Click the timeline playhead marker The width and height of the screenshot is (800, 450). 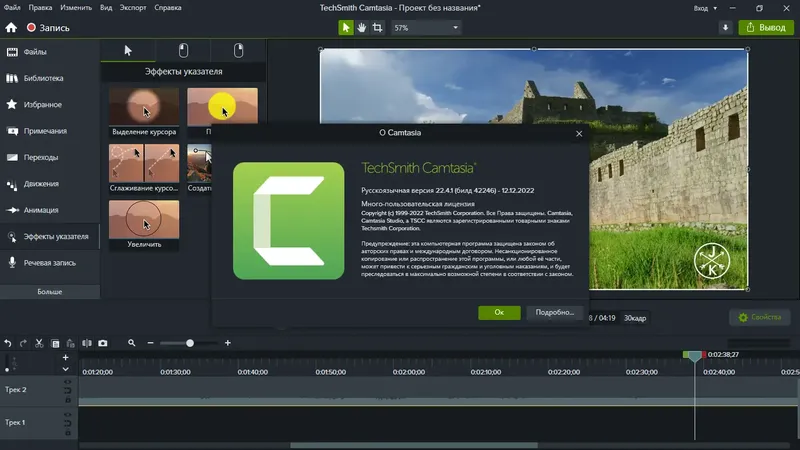(x=694, y=356)
